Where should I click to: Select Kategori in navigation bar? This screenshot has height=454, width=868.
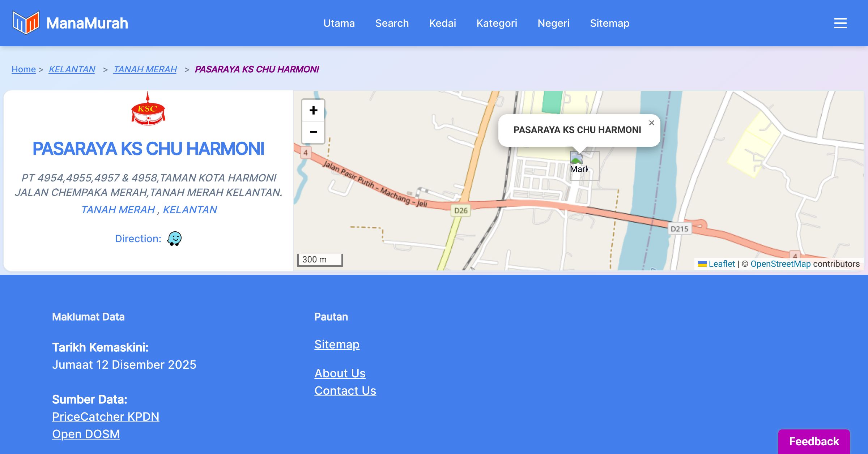[x=497, y=23]
